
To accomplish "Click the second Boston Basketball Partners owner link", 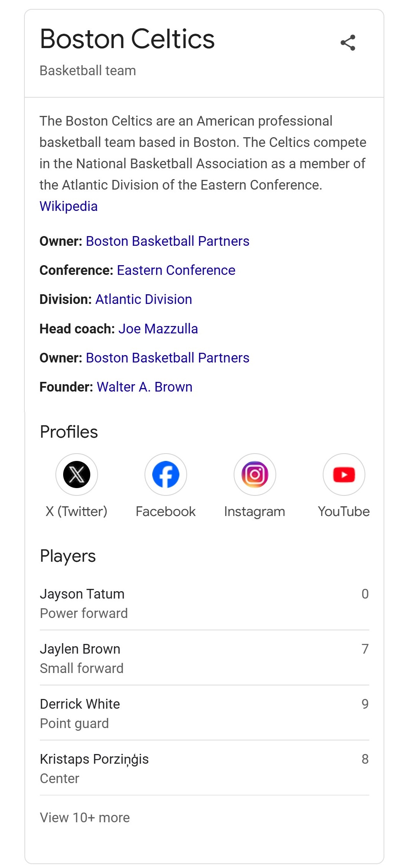I will click(x=167, y=358).
